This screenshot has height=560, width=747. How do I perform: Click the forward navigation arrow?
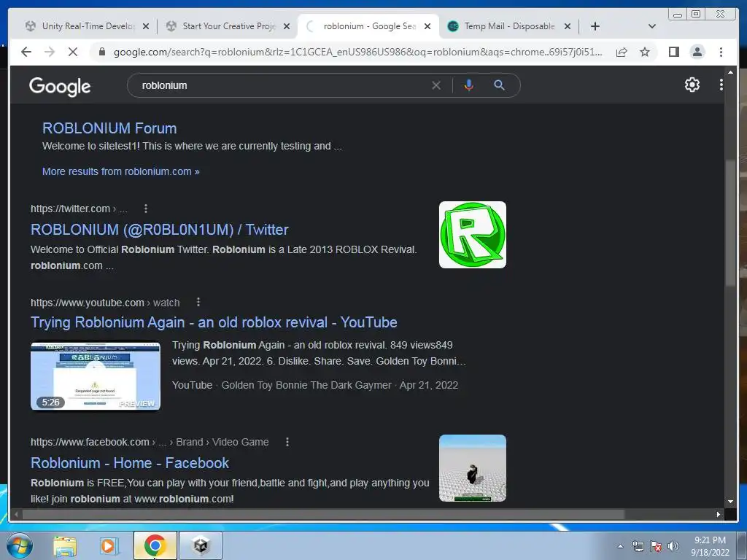[50, 52]
